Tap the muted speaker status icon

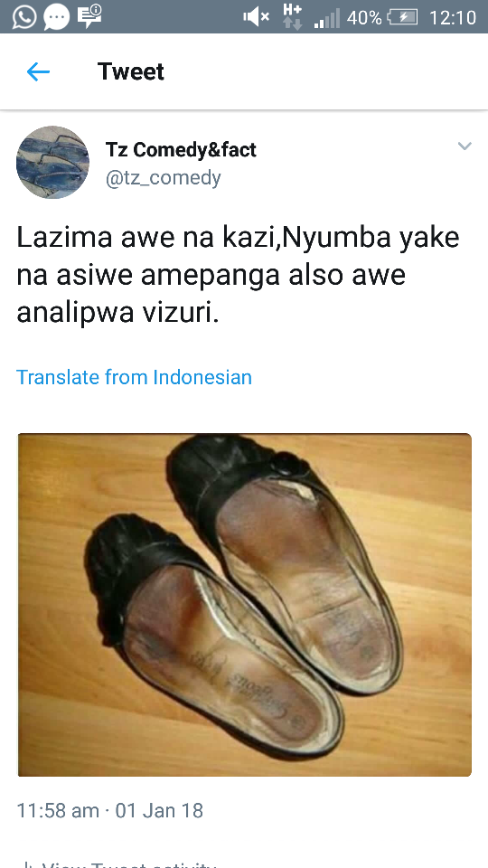tap(256, 17)
